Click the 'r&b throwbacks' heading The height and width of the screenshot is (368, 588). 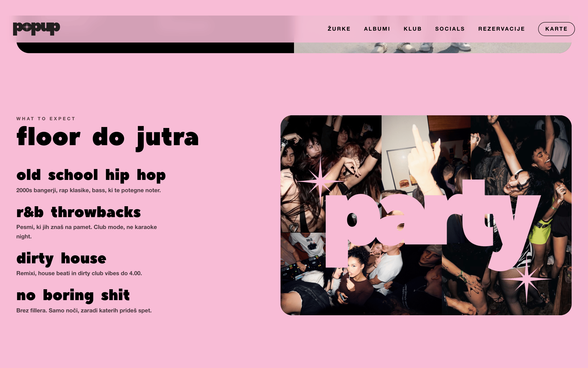78,212
